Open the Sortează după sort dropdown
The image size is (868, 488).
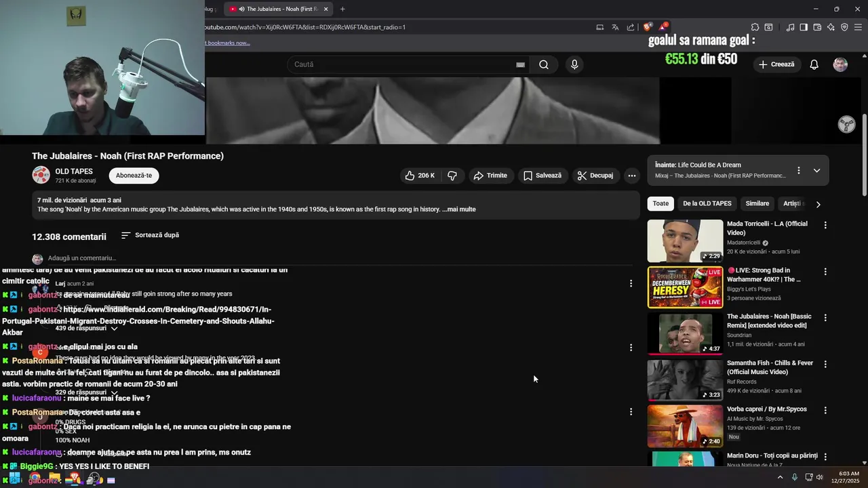click(150, 235)
